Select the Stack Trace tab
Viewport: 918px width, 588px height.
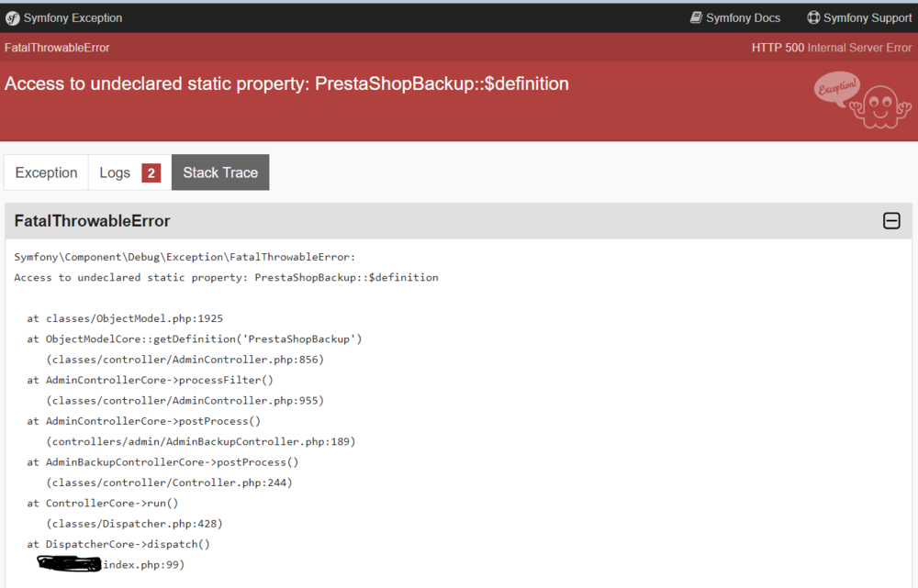220,172
